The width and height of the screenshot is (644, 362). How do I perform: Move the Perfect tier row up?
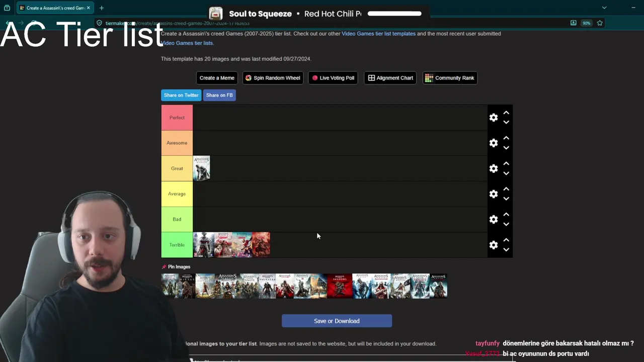tap(506, 113)
